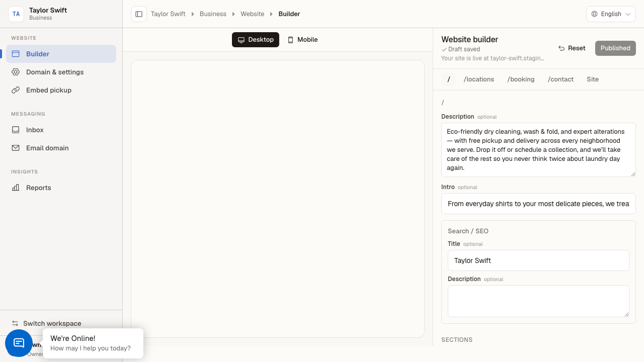The height and width of the screenshot is (362, 644).
Task: Select the Site tab
Action: click(593, 79)
